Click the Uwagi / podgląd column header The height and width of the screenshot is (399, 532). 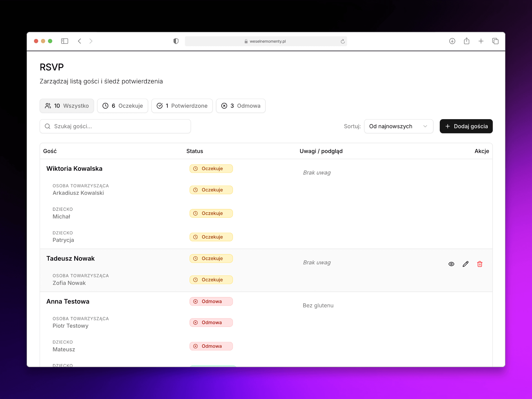point(321,151)
